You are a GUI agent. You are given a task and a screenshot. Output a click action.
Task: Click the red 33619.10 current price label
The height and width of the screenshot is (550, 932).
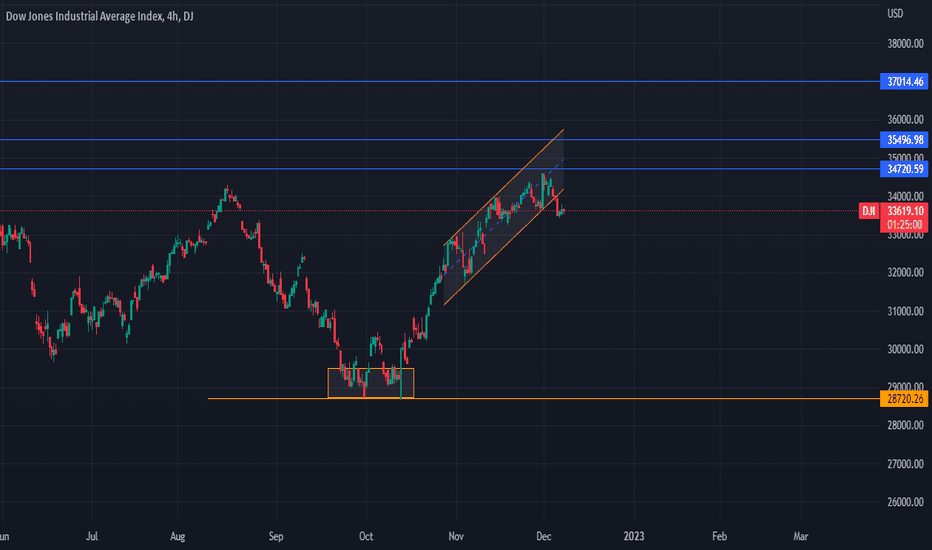(x=905, y=210)
